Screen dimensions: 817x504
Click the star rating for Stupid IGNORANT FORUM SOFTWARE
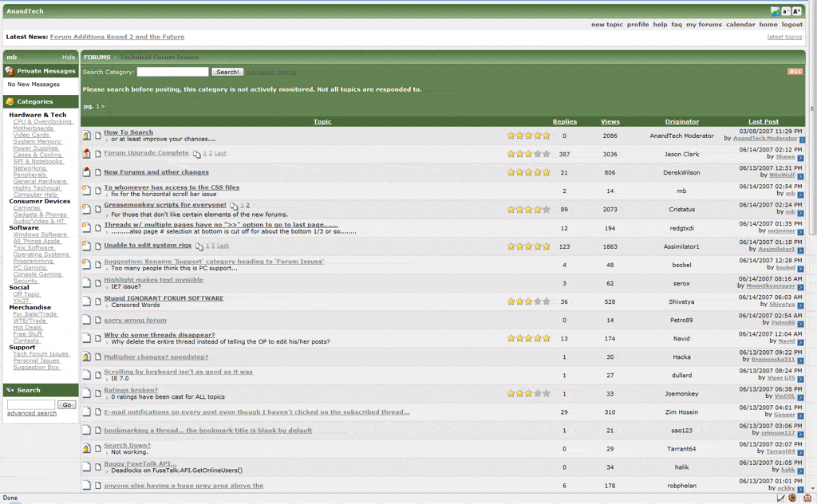(x=529, y=301)
